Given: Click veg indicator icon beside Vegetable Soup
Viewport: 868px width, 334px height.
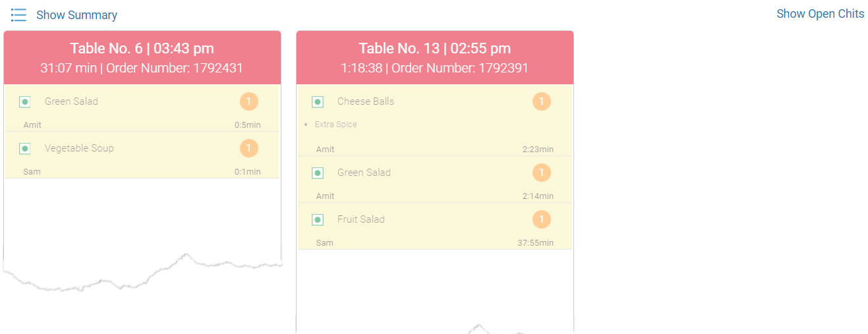Looking at the screenshot, I should (x=25, y=149).
